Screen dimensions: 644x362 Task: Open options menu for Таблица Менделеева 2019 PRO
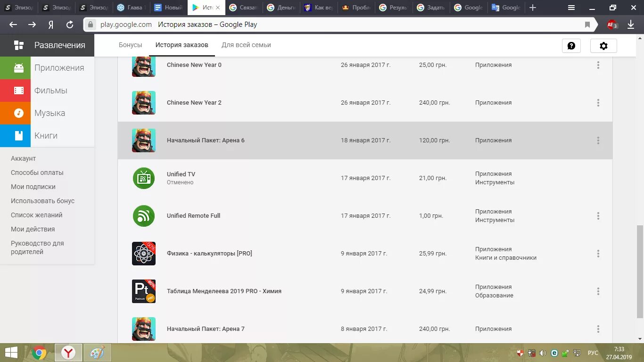[x=598, y=291]
